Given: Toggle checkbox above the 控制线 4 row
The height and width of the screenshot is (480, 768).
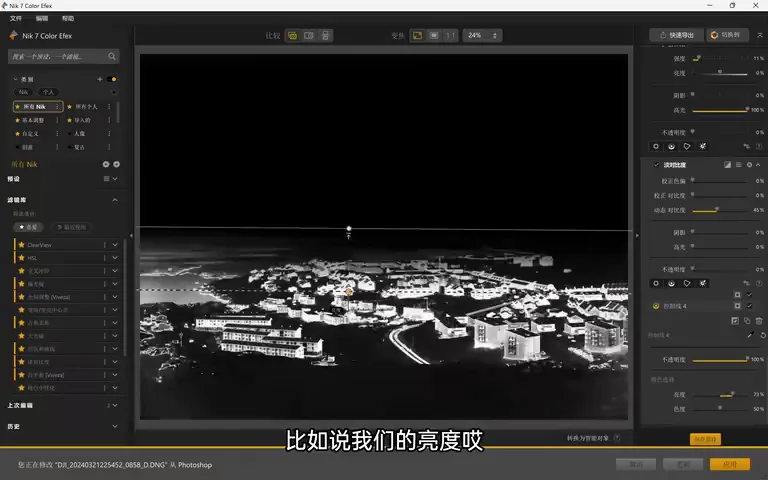Looking at the screenshot, I should pyautogui.click(x=749, y=294).
